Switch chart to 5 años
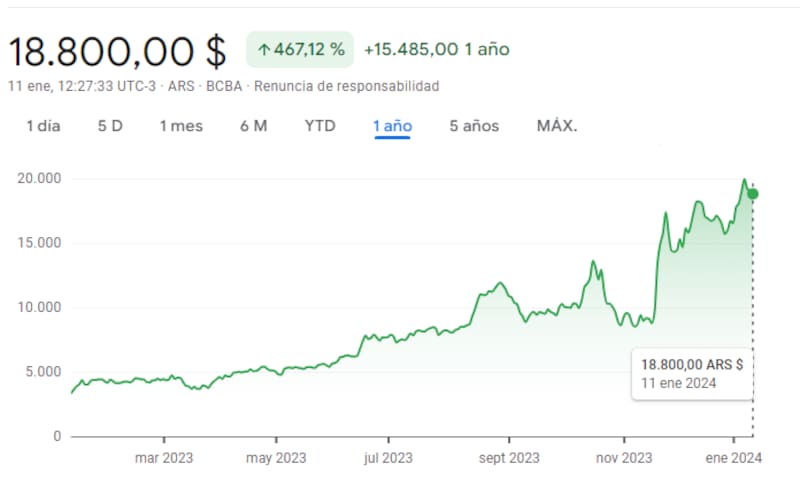Image resolution: width=800 pixels, height=487 pixels. pos(474,126)
